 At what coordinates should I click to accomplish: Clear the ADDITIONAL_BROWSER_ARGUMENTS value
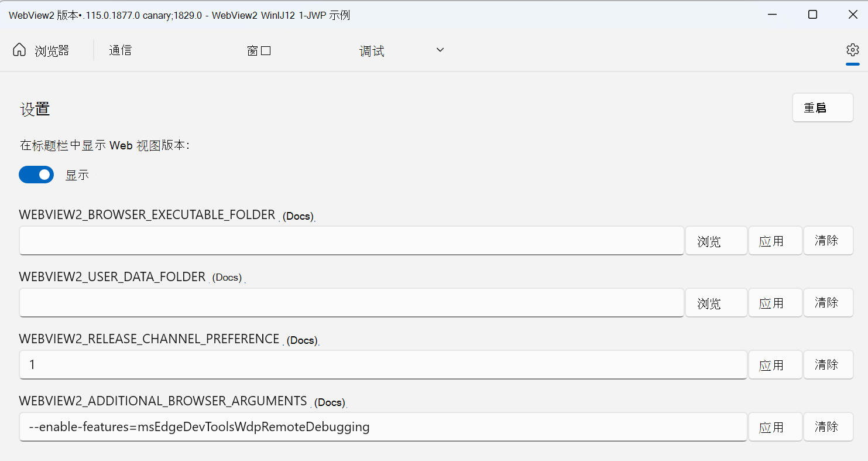[828, 427]
